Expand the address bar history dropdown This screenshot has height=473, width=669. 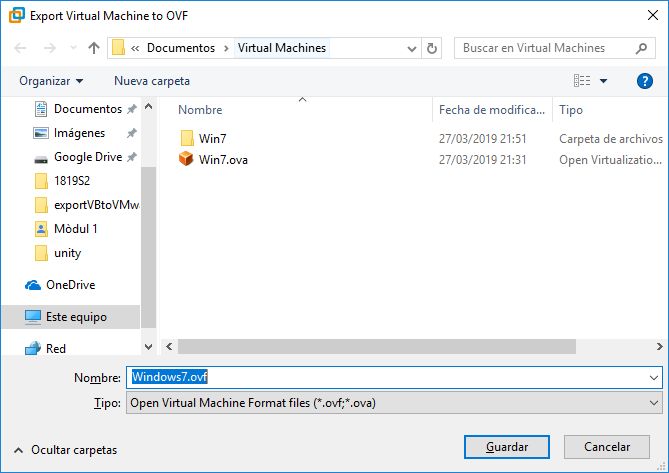pos(411,48)
